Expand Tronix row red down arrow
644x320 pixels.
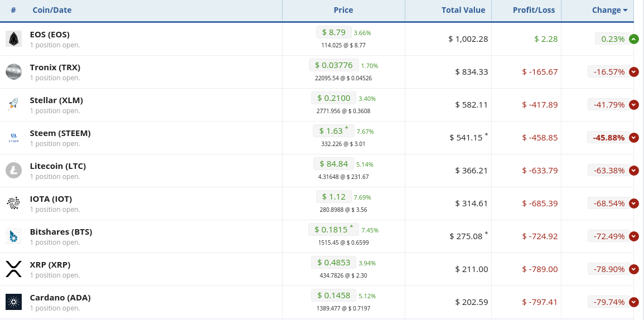[634, 72]
